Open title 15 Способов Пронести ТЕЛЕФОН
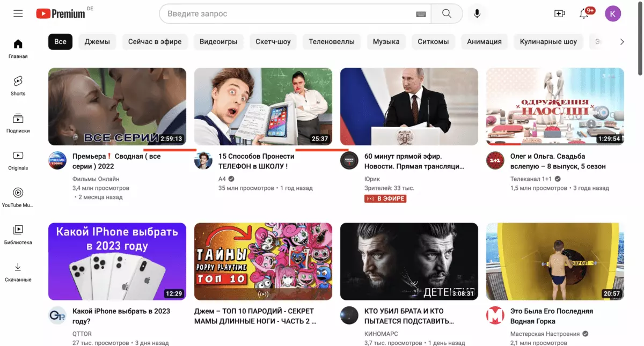This screenshot has width=644, height=346. point(257,161)
